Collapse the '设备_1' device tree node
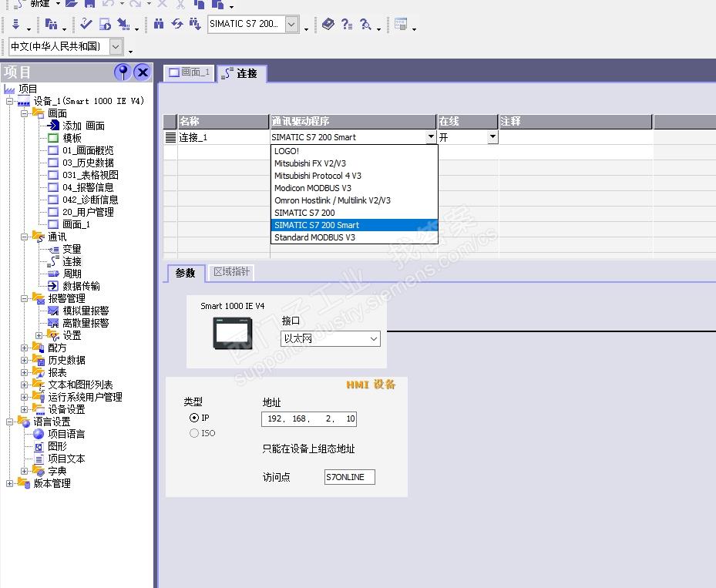Screen dimensions: 716x588 tap(9, 102)
